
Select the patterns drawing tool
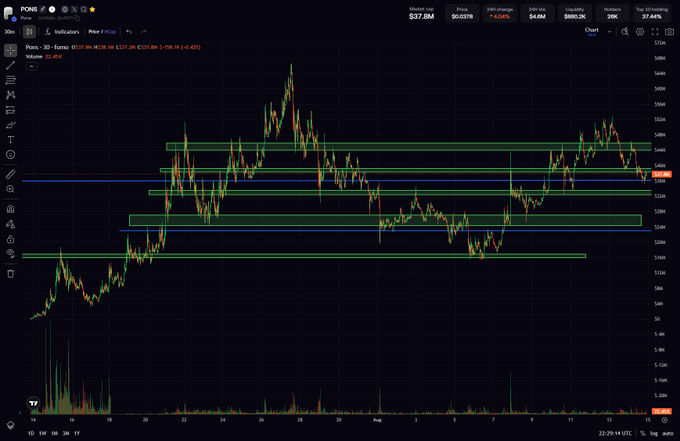point(11,95)
